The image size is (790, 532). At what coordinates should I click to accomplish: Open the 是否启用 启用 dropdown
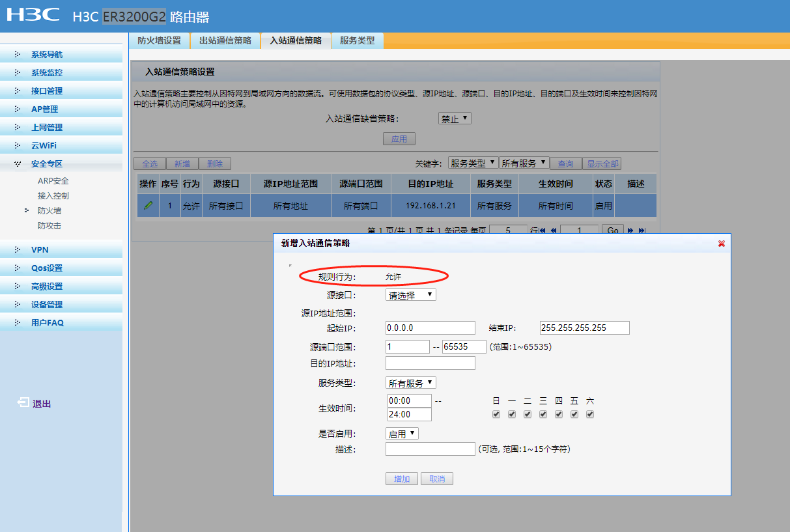coord(402,433)
